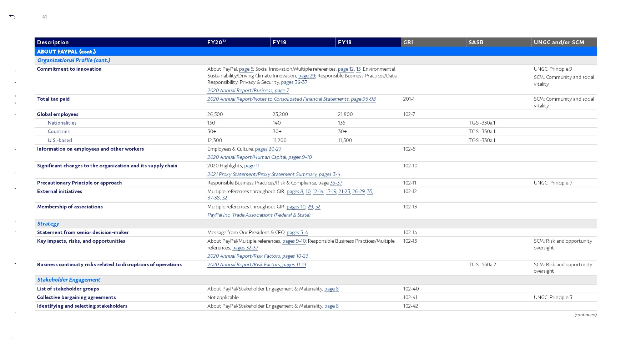Open 2020 Annual Report Human Capital link

pos(259,157)
